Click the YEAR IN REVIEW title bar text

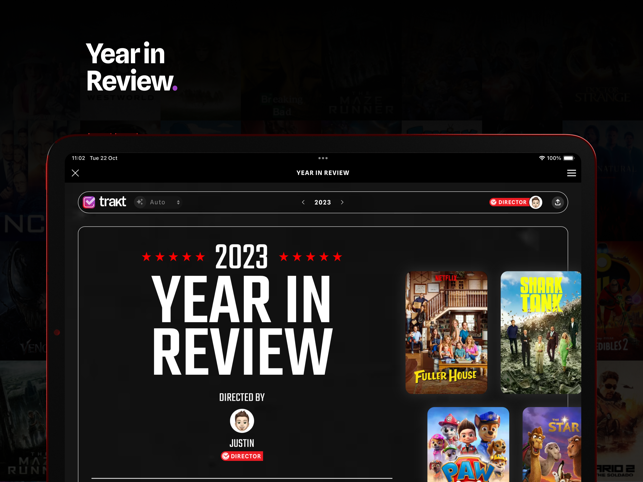[323, 173]
